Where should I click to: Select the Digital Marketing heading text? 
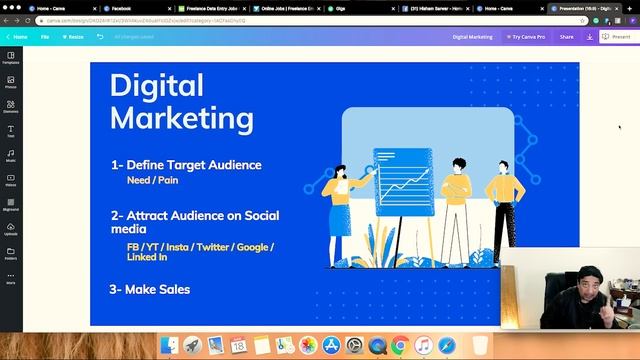(x=182, y=102)
